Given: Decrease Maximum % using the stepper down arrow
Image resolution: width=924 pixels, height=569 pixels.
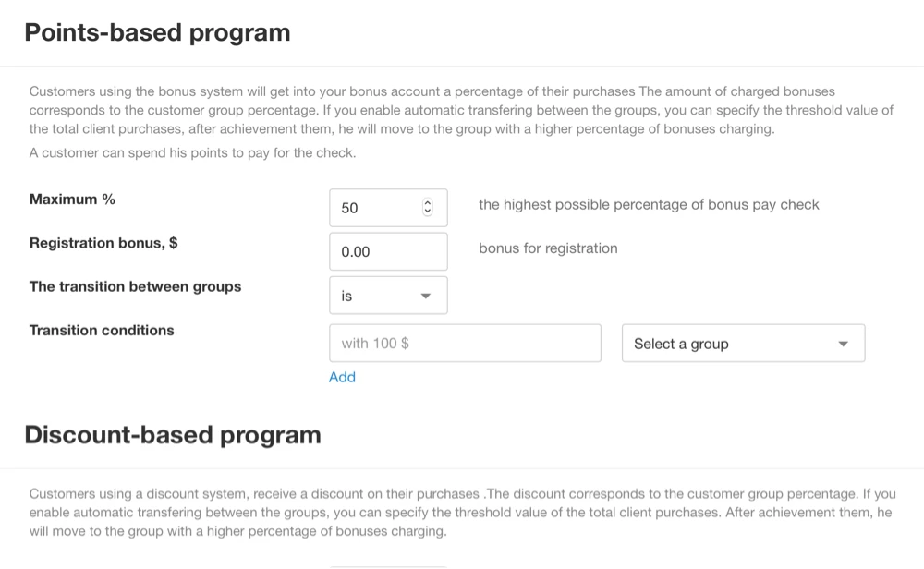Looking at the screenshot, I should [x=427, y=211].
